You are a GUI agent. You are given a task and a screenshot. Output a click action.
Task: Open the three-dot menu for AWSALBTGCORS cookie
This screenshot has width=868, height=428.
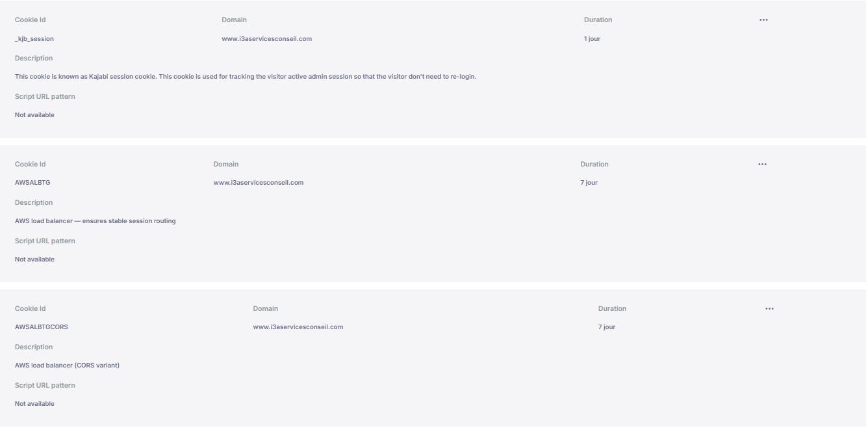point(769,309)
